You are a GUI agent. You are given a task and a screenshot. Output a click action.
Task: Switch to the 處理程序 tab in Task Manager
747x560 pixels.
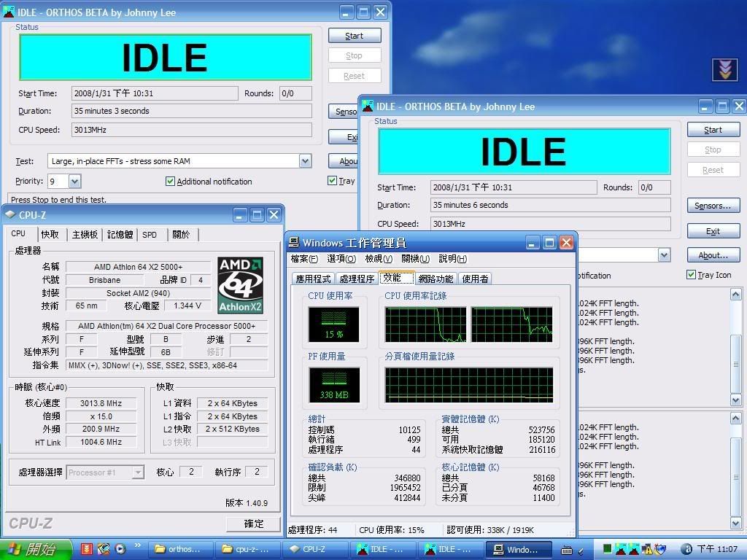click(357, 279)
